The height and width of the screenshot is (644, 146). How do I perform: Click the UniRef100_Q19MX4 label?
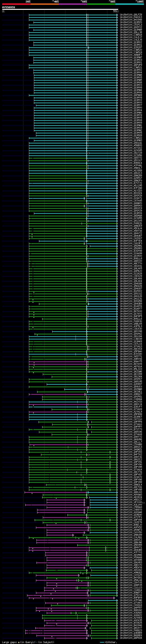[x=131, y=110]
